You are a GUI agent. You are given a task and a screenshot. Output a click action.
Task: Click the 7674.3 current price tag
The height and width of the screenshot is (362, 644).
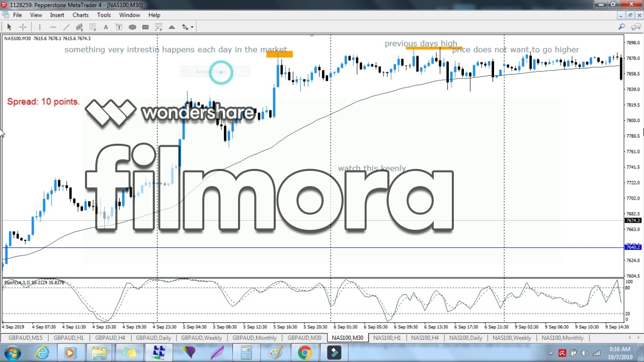[632, 221]
